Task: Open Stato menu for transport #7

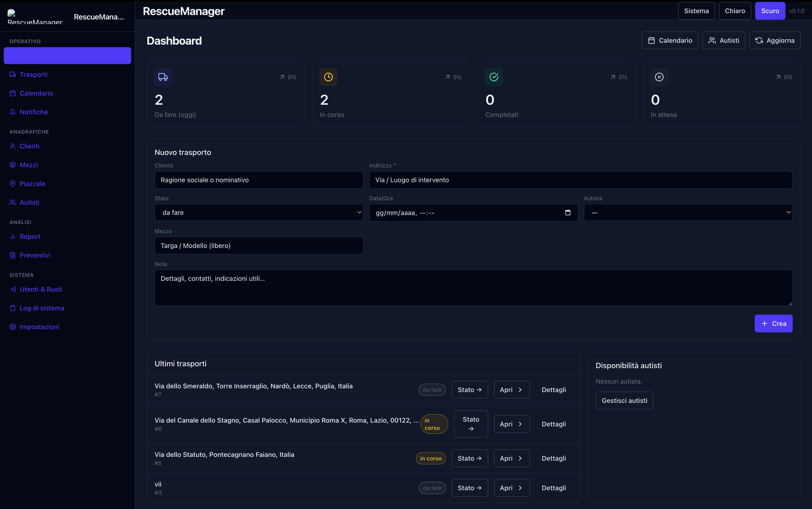Action: (469, 390)
